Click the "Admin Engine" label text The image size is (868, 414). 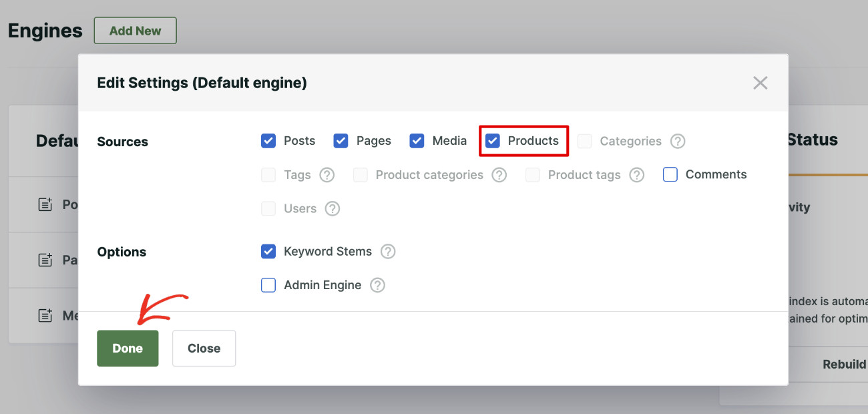pos(322,285)
